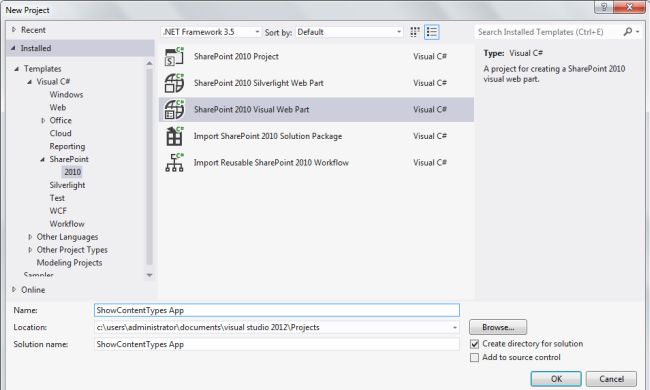
Task: Click the Solution name input field
Action: point(277,344)
